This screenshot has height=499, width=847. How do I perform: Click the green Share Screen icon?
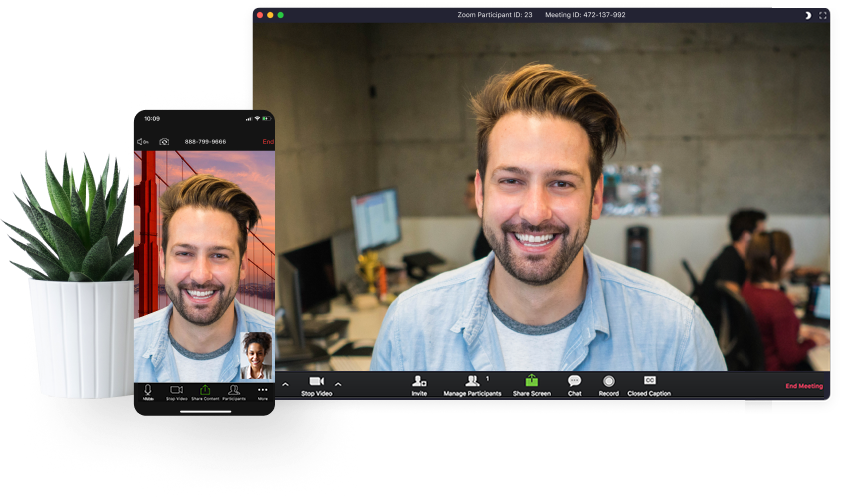[532, 381]
